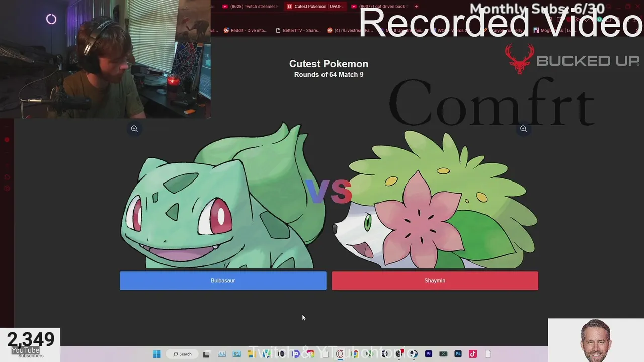This screenshot has height=362, width=644.
Task: Click the 'Rounds of 64 Match 9' text
Action: point(329,75)
